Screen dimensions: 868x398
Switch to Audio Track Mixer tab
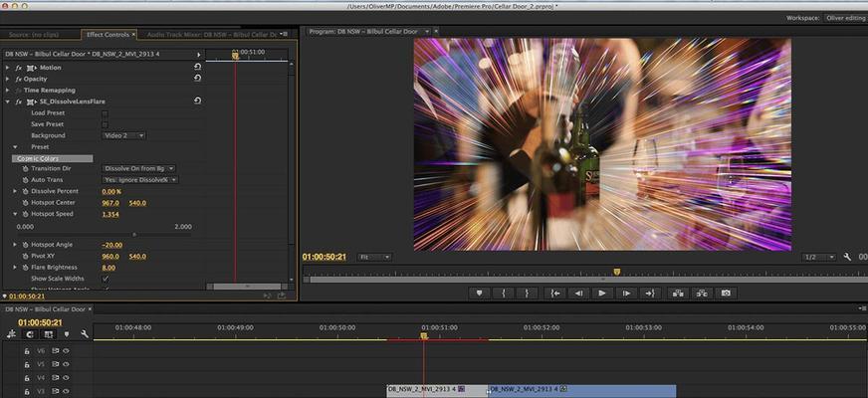211,34
